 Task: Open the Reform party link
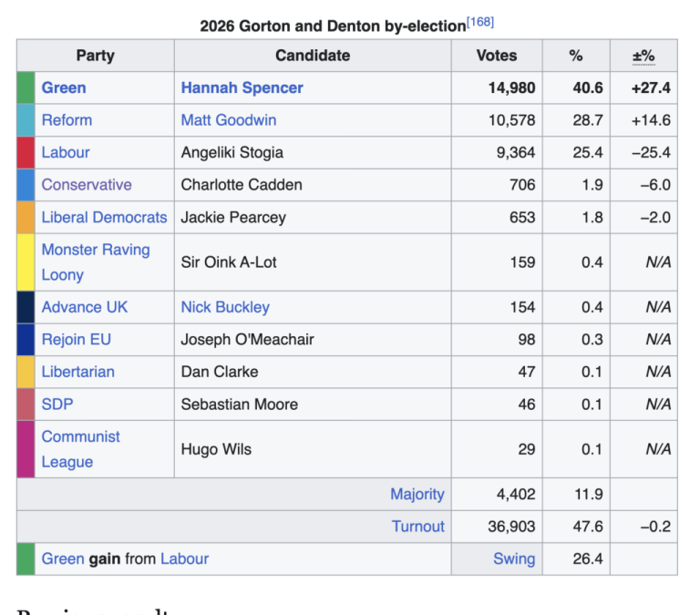[x=67, y=120]
